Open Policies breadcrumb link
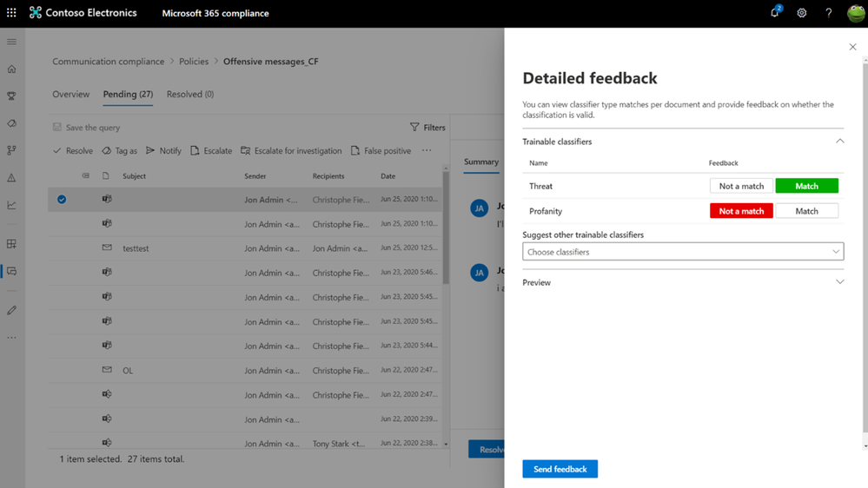Viewport: 868px width, 488px height. click(194, 62)
